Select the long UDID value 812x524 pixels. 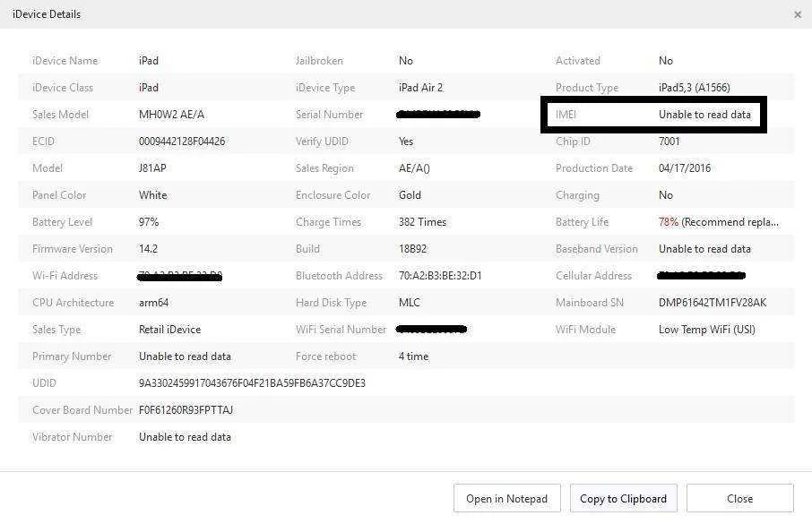[x=252, y=383]
